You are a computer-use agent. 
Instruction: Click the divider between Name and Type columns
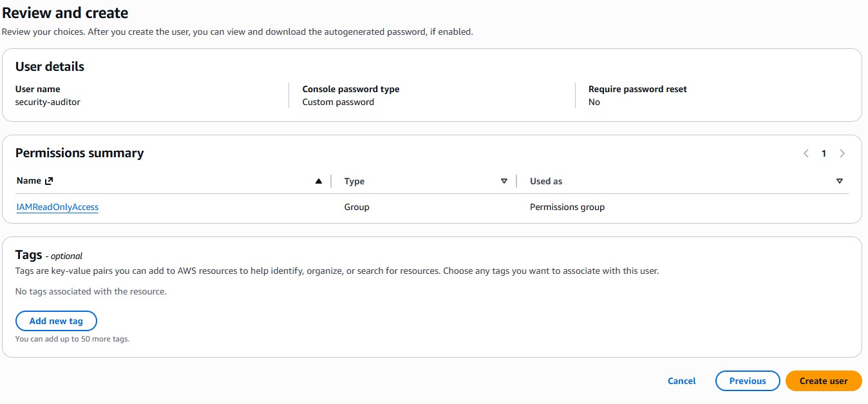click(331, 182)
